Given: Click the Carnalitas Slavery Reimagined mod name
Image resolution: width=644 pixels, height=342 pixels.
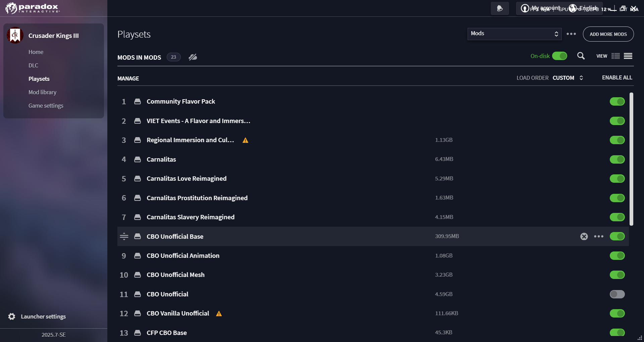Looking at the screenshot, I should tap(191, 217).
